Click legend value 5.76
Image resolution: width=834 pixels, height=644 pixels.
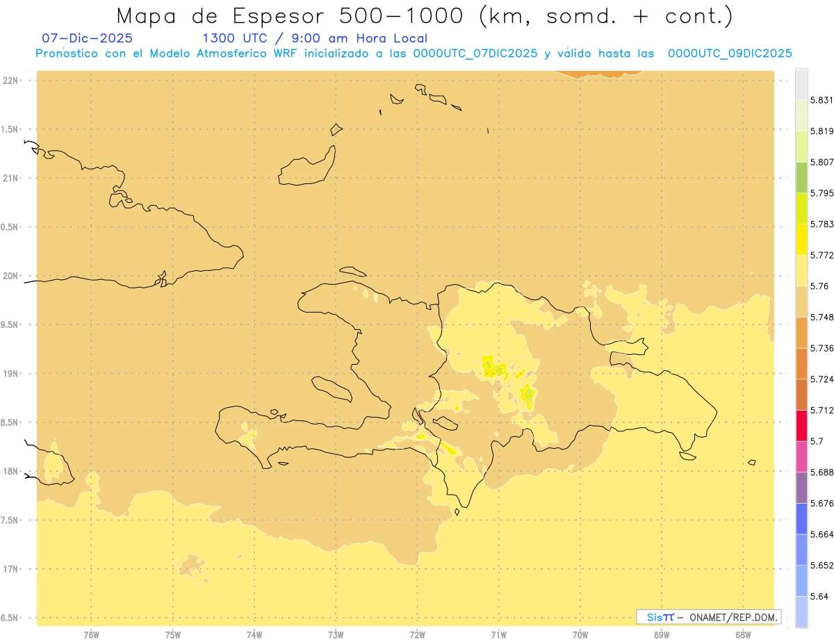point(819,286)
